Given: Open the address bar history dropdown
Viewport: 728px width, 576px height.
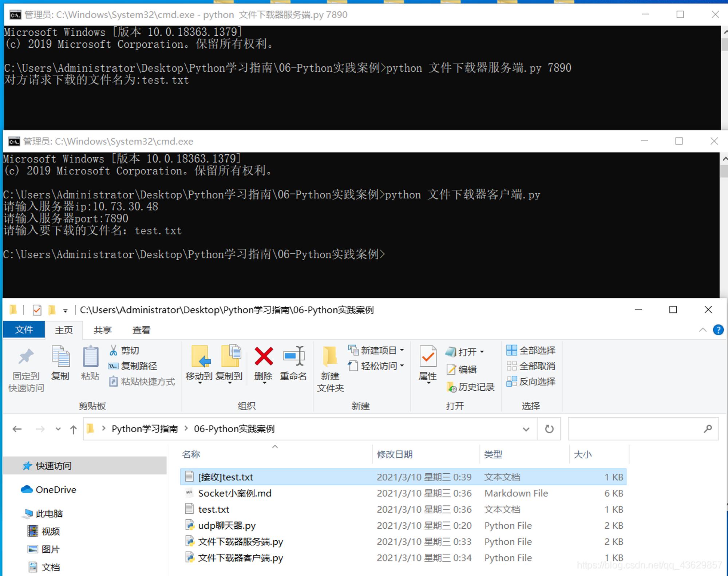Looking at the screenshot, I should [526, 429].
